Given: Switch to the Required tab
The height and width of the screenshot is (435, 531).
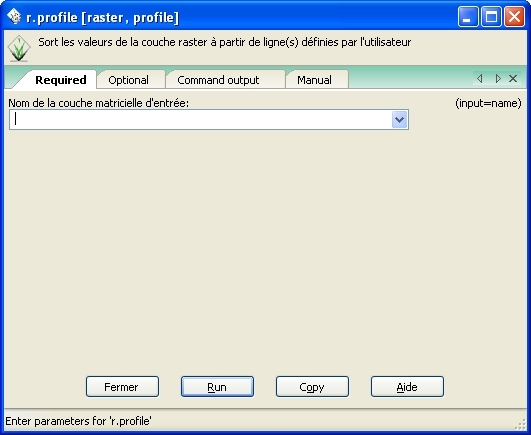Looking at the screenshot, I should (60, 80).
